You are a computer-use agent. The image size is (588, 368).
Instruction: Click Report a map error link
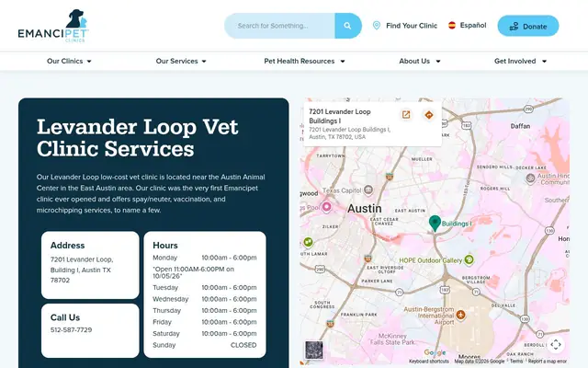[x=548, y=362]
